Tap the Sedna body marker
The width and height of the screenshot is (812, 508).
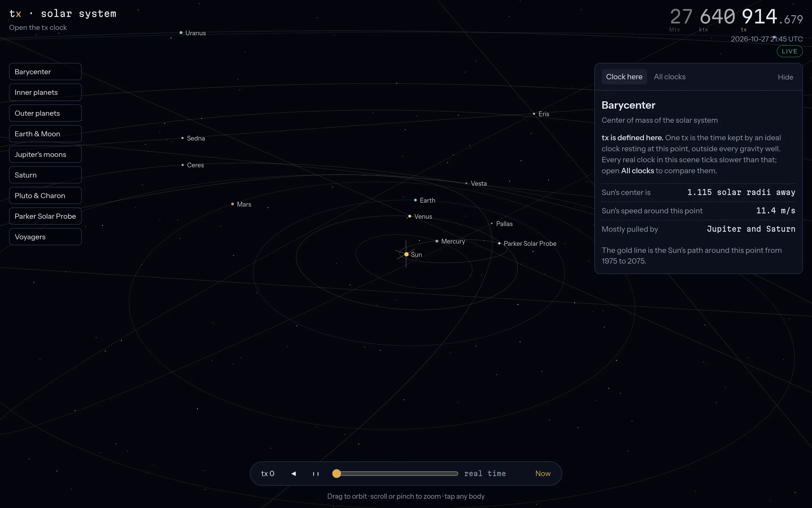click(x=182, y=138)
